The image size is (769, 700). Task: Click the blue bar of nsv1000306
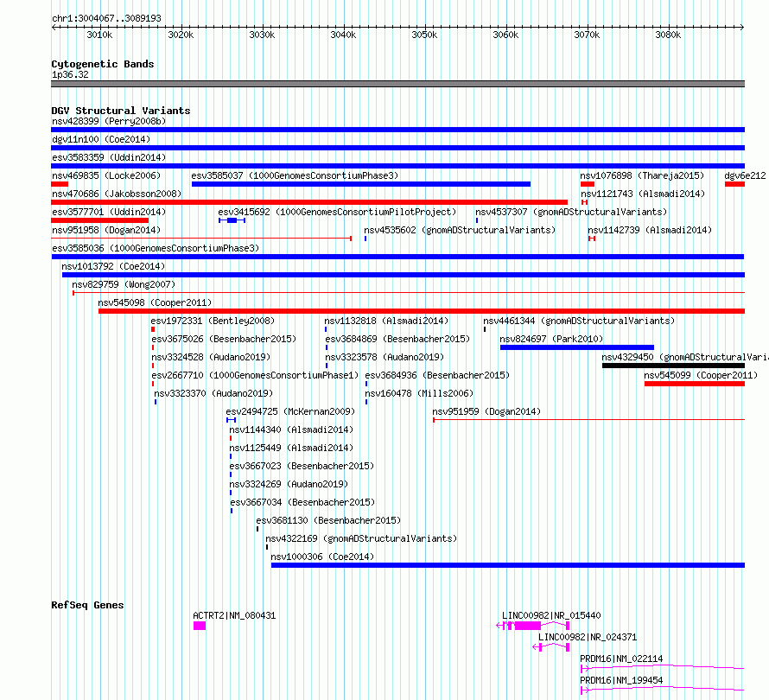(508, 565)
